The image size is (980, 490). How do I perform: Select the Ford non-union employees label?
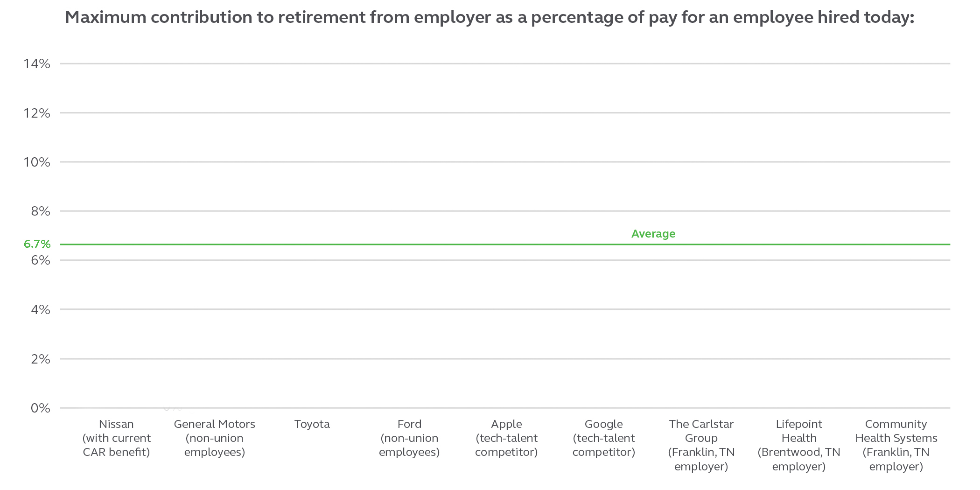click(x=409, y=438)
